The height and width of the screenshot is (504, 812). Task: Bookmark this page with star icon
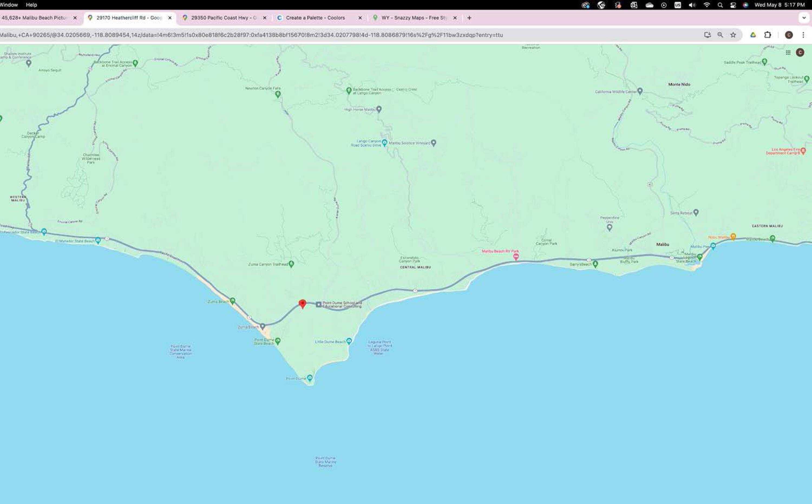(x=733, y=35)
